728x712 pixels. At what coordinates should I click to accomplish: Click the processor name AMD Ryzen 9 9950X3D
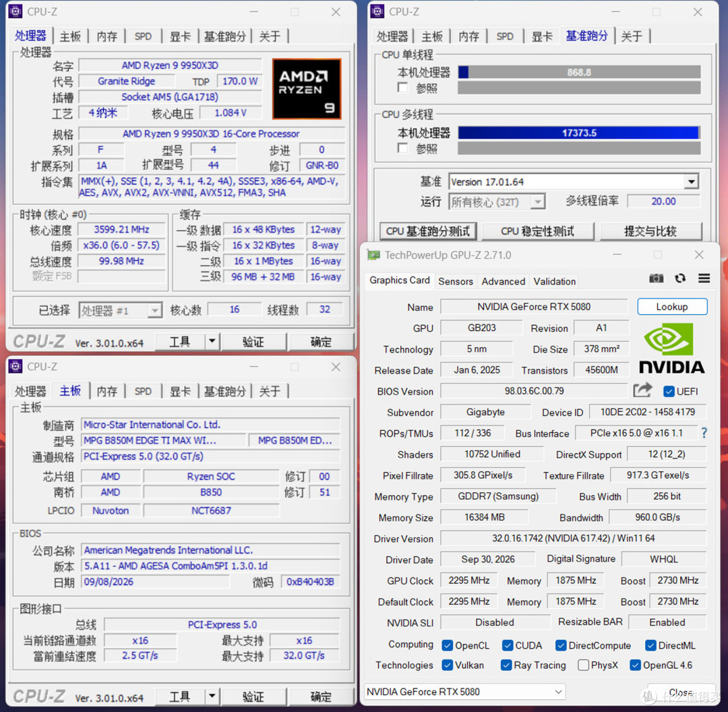point(170,65)
